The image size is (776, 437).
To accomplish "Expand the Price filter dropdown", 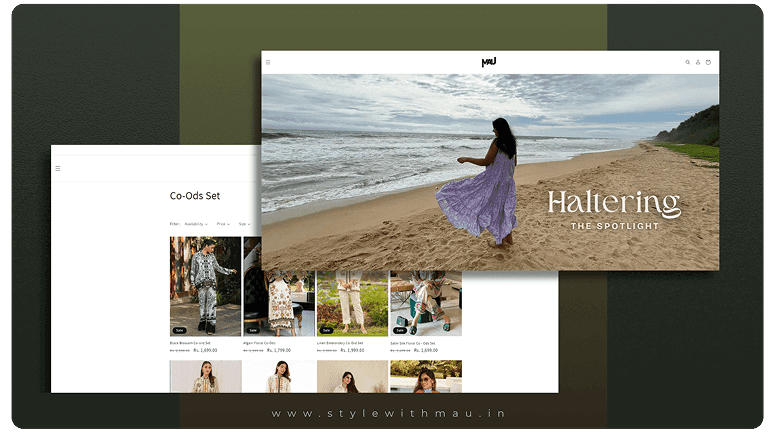I will [x=223, y=224].
